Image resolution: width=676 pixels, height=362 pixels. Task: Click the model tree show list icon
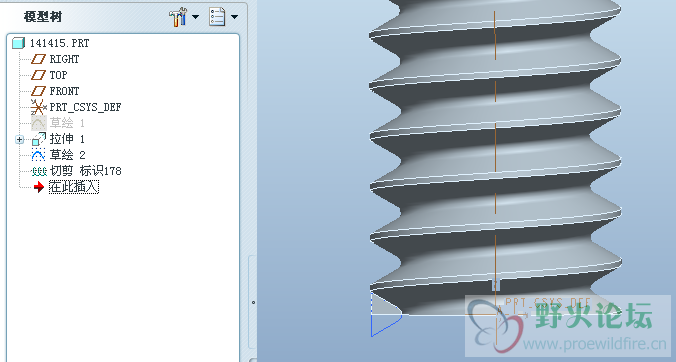point(217,16)
